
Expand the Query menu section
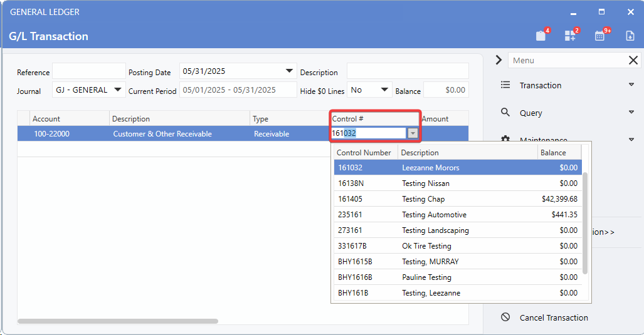pyautogui.click(x=631, y=113)
